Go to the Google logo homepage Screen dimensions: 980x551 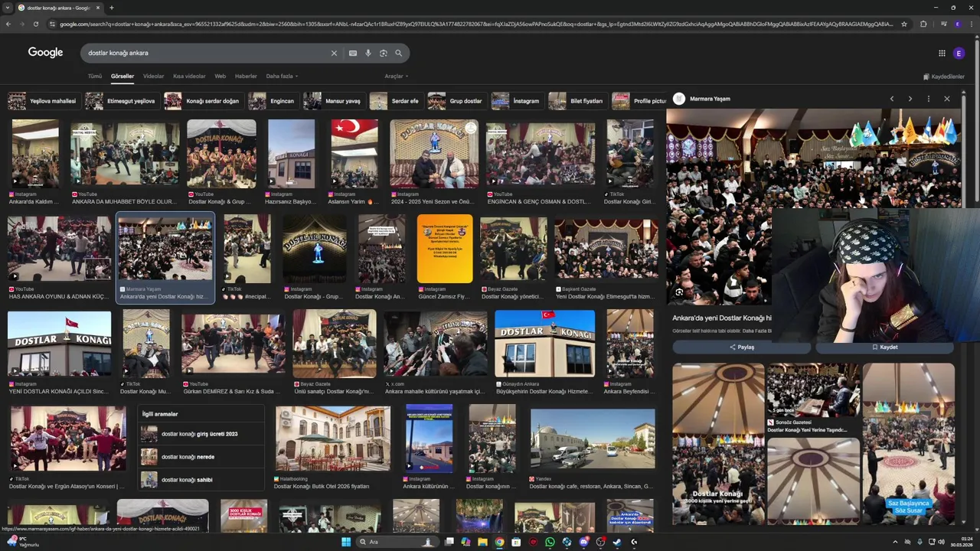pyautogui.click(x=45, y=53)
